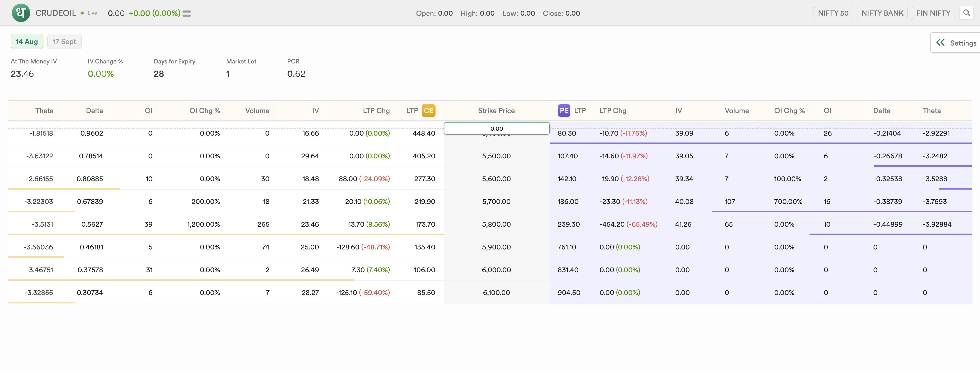Click the call-side OI Chg % header
The width and height of the screenshot is (980, 373).
pos(204,111)
